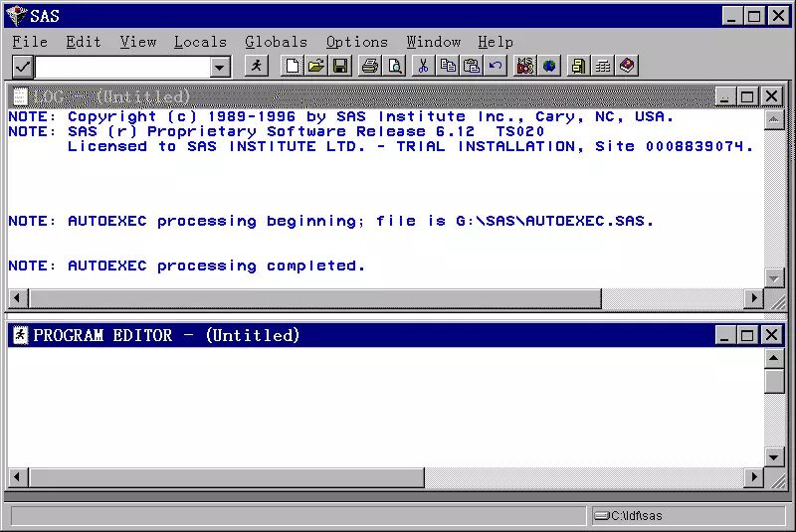
Task: Click PROGRAM EDITOR vertical scrollbar thumb
Action: [774, 382]
